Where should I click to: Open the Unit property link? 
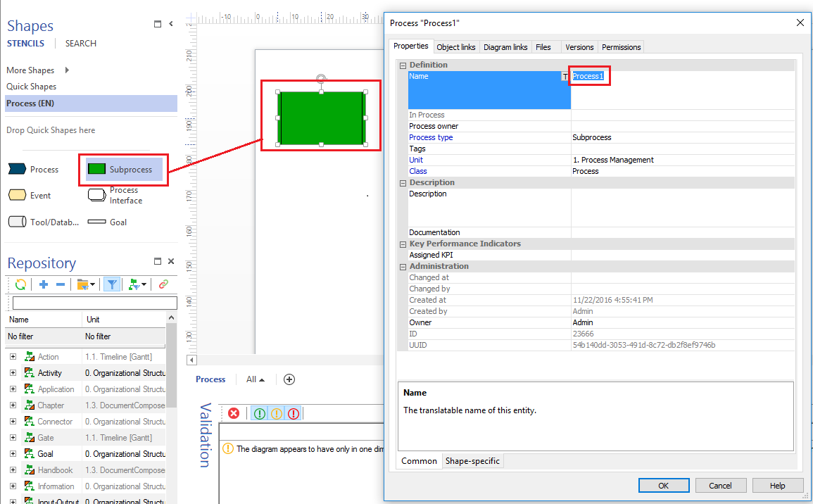(x=416, y=160)
